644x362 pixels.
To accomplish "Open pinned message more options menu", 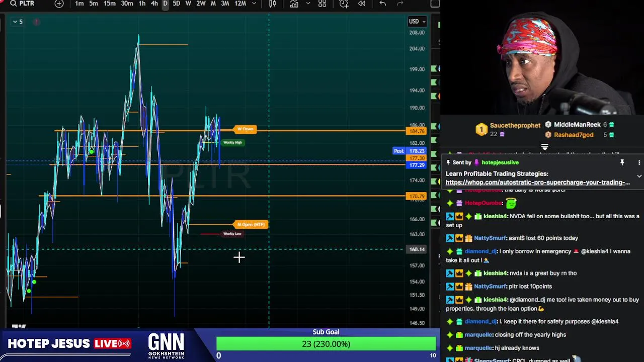I will [x=639, y=162].
